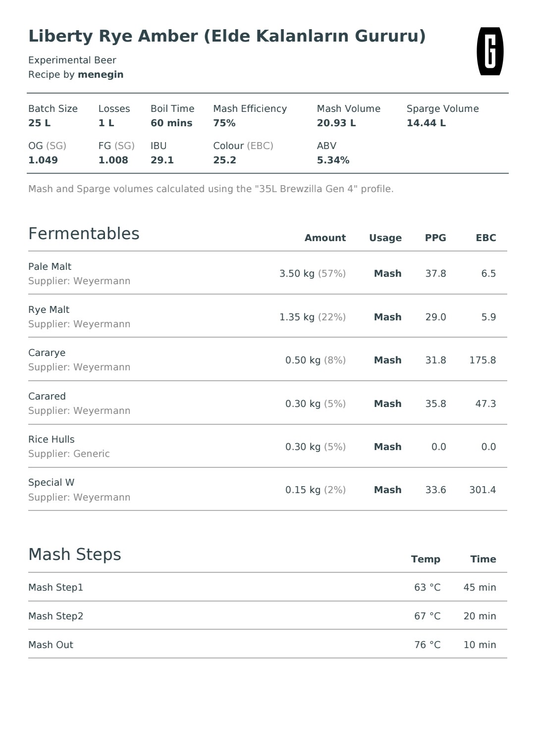The height and width of the screenshot is (756, 535).
Task: Select the Rye Malt ingredient name
Action: (49, 310)
